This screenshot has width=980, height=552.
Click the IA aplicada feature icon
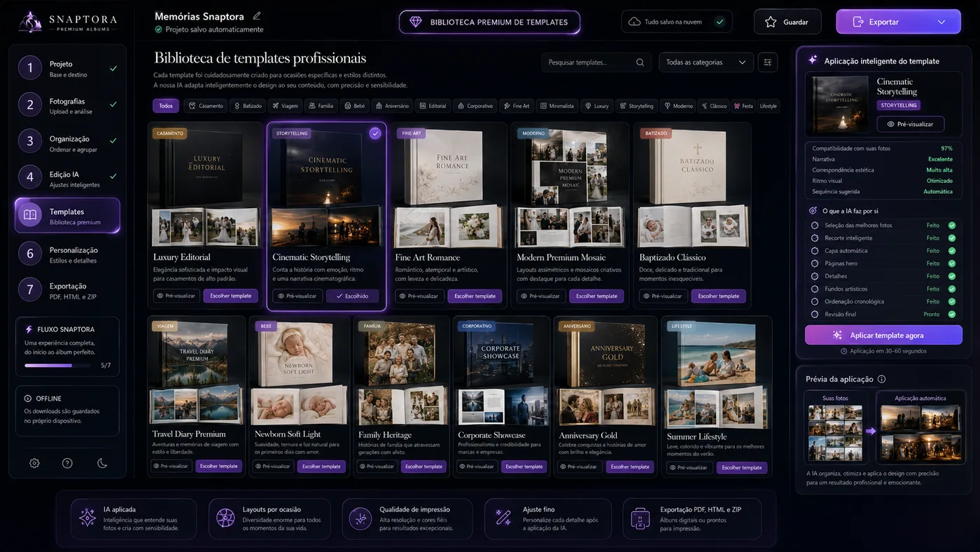tap(87, 518)
